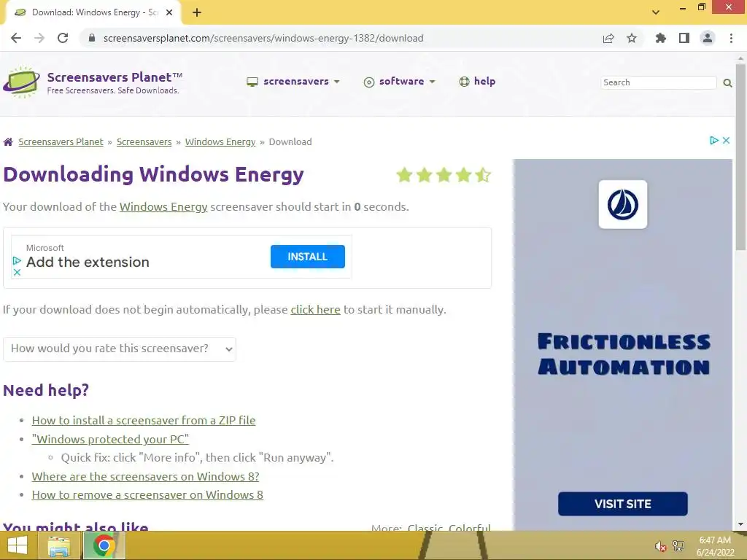
Task: Rate with the first star
Action: 404,175
